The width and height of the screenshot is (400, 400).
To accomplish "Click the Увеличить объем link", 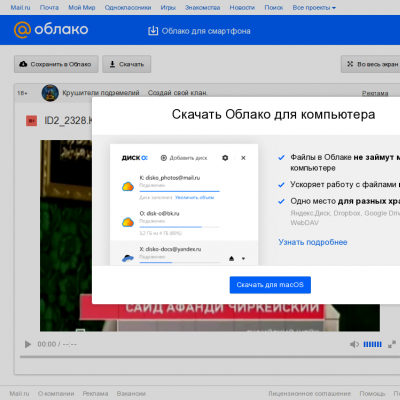I will 195,198.
